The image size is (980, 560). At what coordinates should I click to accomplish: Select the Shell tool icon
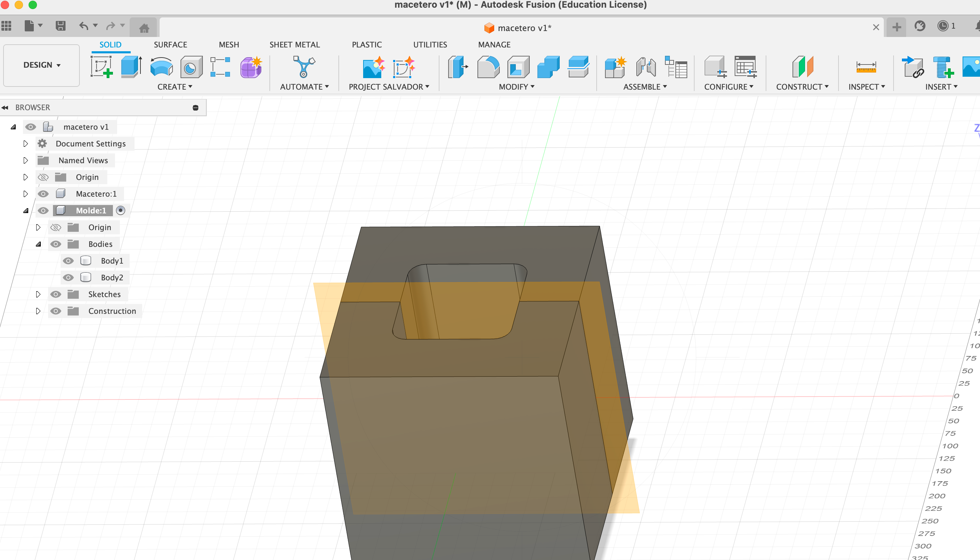pos(518,67)
